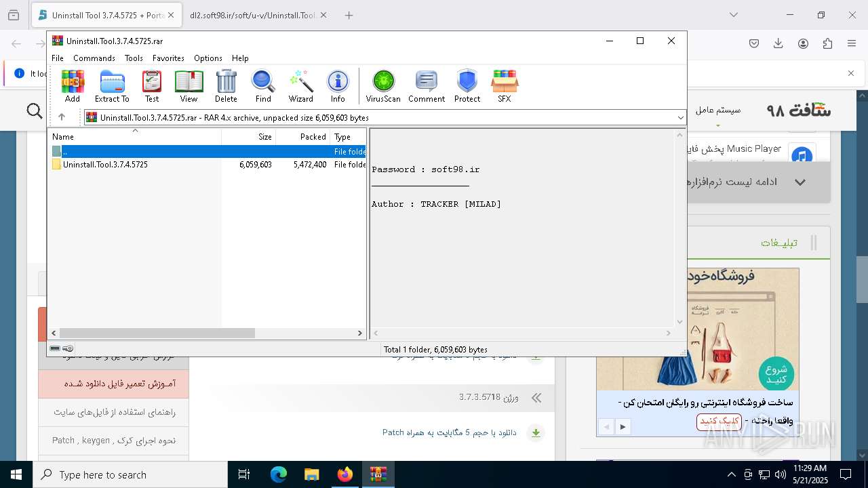This screenshot has width=868, height=488.
Task: Open a new browser tab
Action: click(x=349, y=15)
